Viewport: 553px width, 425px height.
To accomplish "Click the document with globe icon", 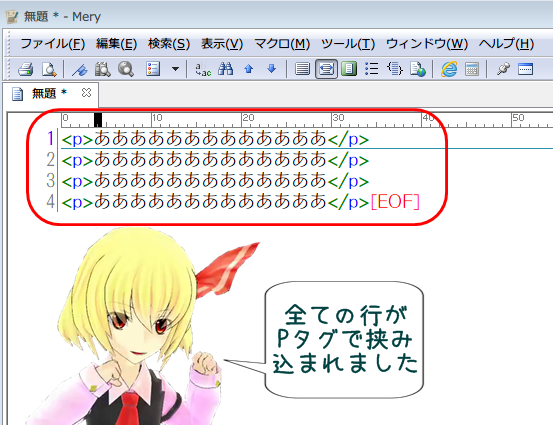I will [x=418, y=69].
